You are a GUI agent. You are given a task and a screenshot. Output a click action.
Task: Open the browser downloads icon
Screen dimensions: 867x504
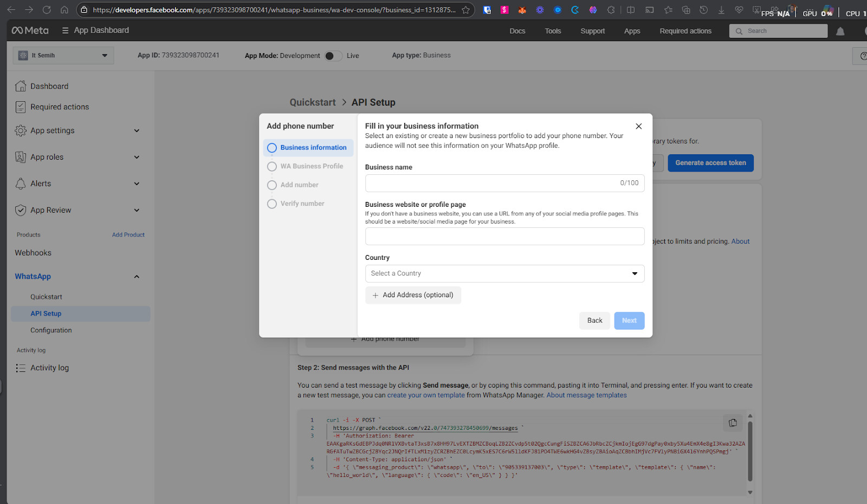click(x=721, y=10)
